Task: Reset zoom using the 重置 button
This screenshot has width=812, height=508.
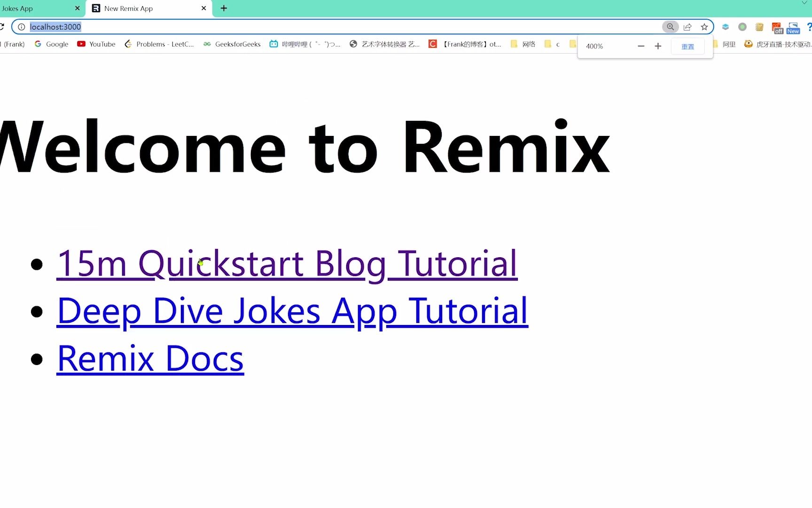Action: (x=687, y=46)
